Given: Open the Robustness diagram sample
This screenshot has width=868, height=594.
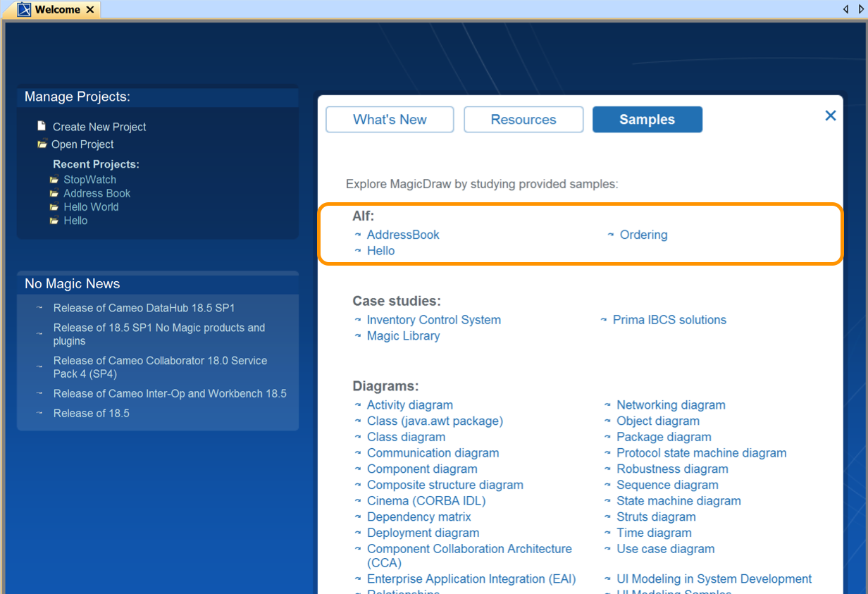Looking at the screenshot, I should tap(672, 469).
